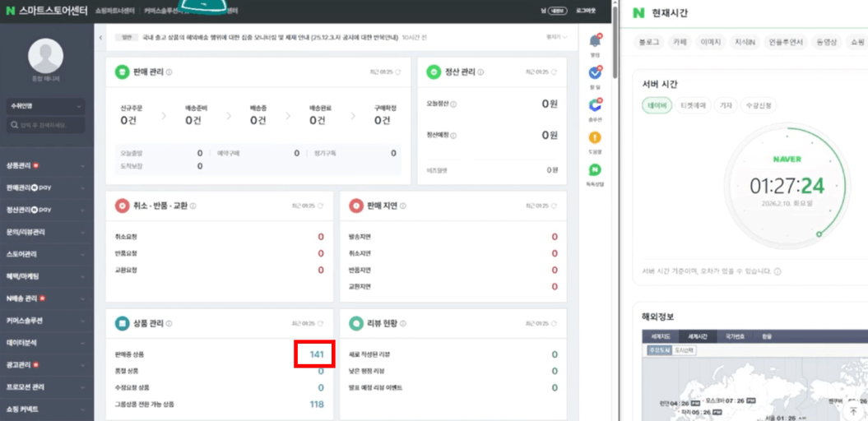Open the green 톡톡상담 chat icon
The height and width of the screenshot is (421, 868).
[x=595, y=170]
